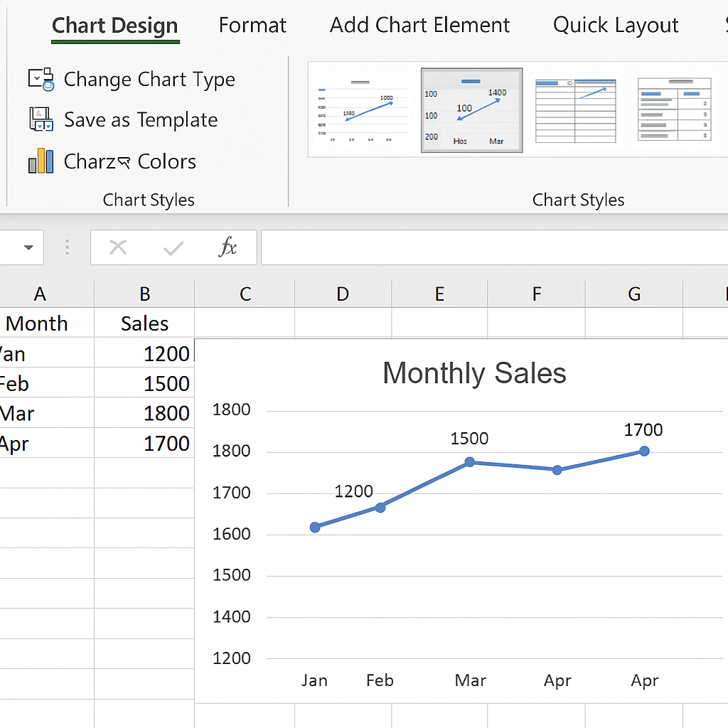This screenshot has width=728, height=728.
Task: Select the column D header
Action: [x=343, y=294]
